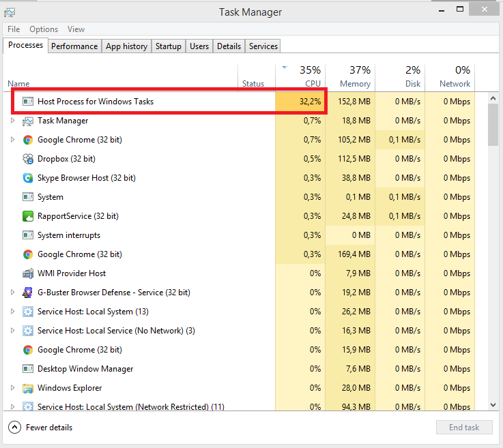Switch to the Services tab
Image resolution: width=503 pixels, height=448 pixels.
[263, 46]
